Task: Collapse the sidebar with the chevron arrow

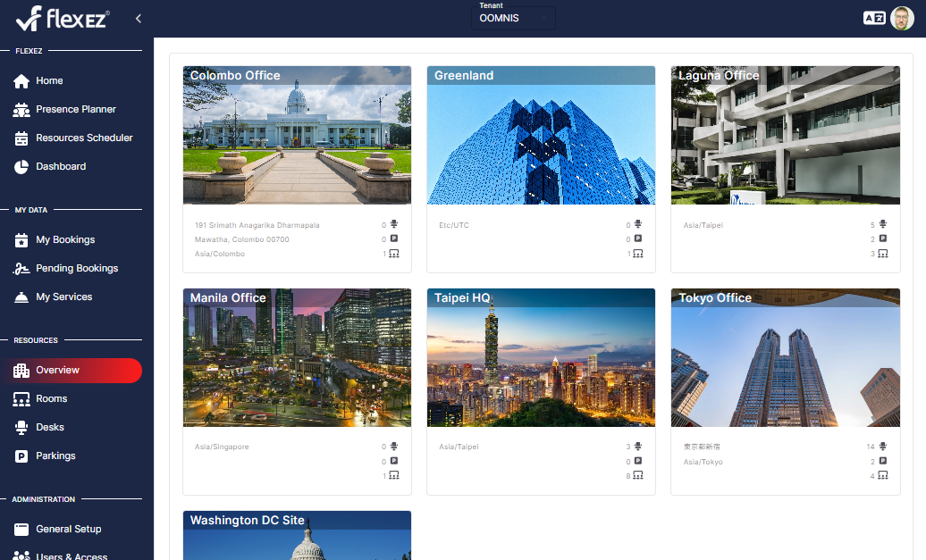Action: [x=138, y=17]
